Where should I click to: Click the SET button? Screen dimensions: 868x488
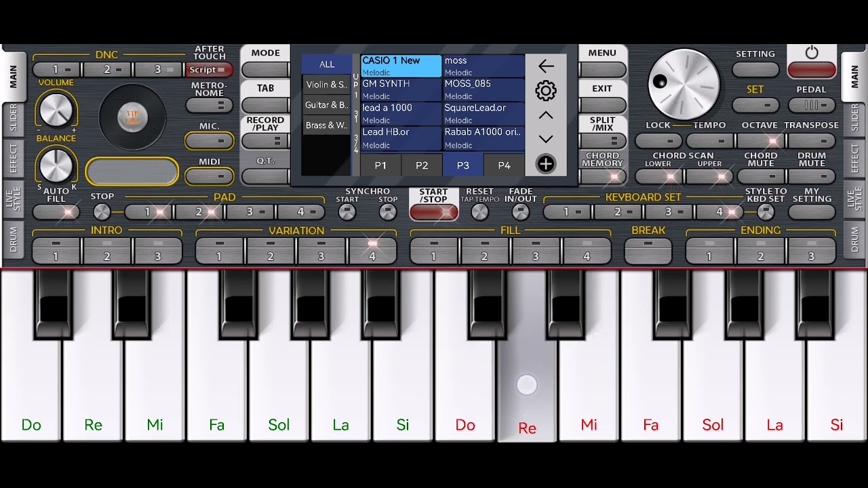point(755,105)
